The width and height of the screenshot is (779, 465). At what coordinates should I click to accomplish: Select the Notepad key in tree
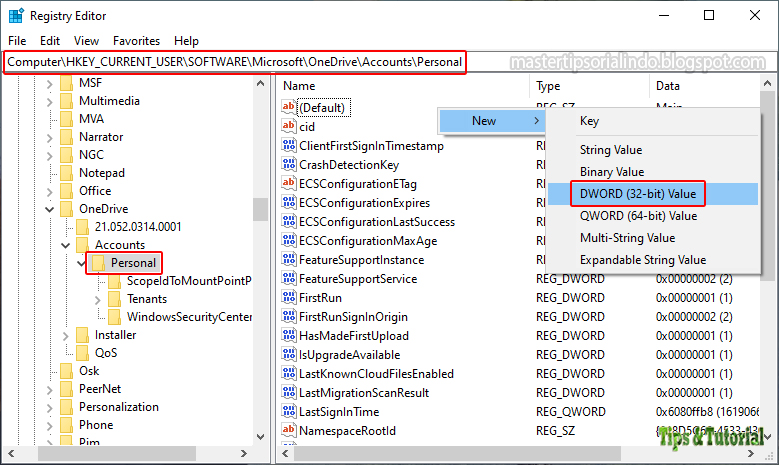tap(102, 173)
